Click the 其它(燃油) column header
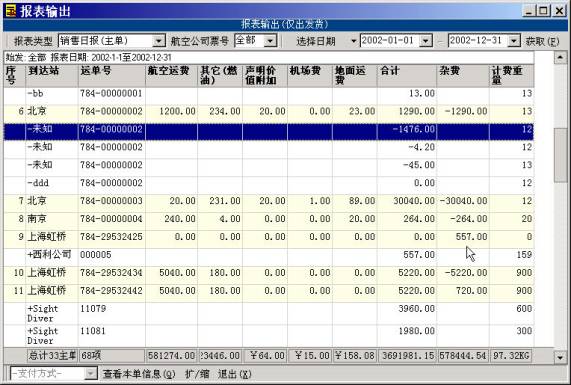 pos(220,76)
